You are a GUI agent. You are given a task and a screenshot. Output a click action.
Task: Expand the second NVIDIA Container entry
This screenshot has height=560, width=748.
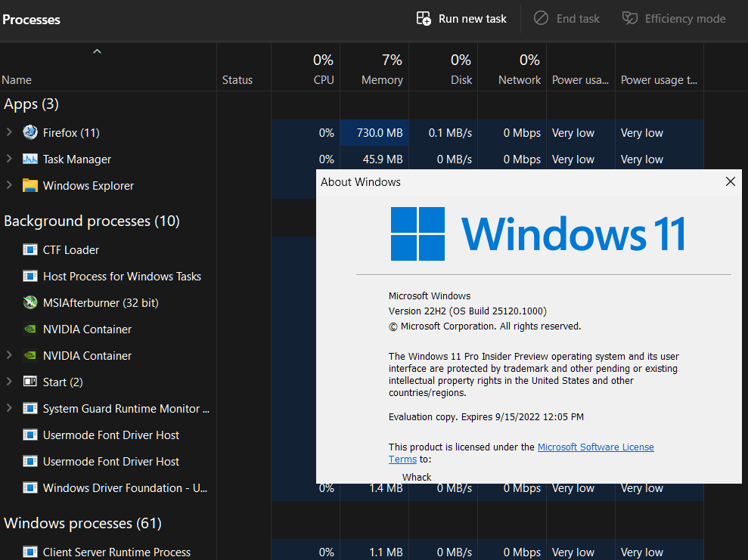pos(9,355)
